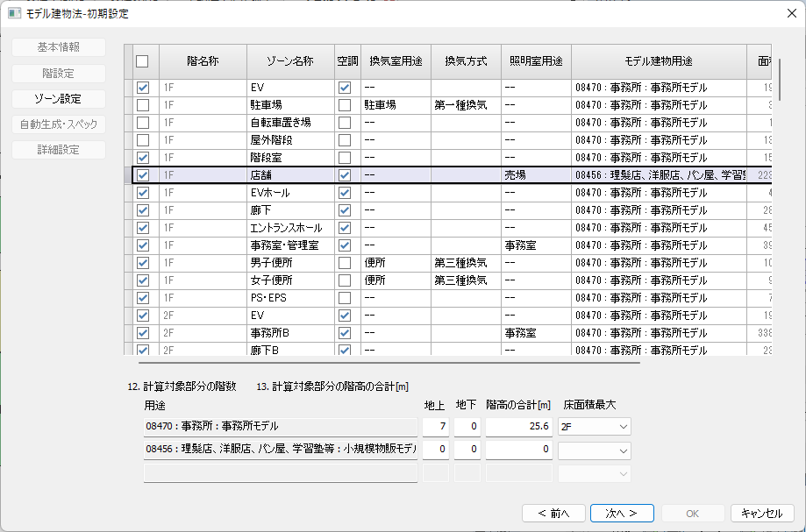Toggle the select-all checkbox in table header

tap(143, 61)
